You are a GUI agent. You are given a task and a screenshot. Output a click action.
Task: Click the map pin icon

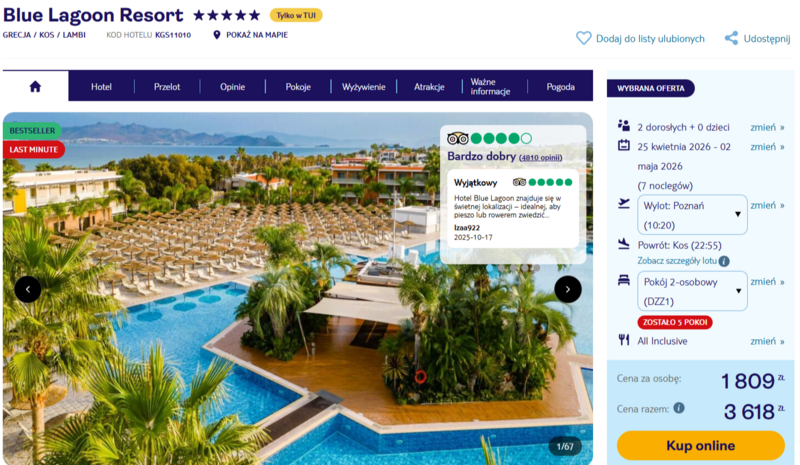[x=217, y=35]
